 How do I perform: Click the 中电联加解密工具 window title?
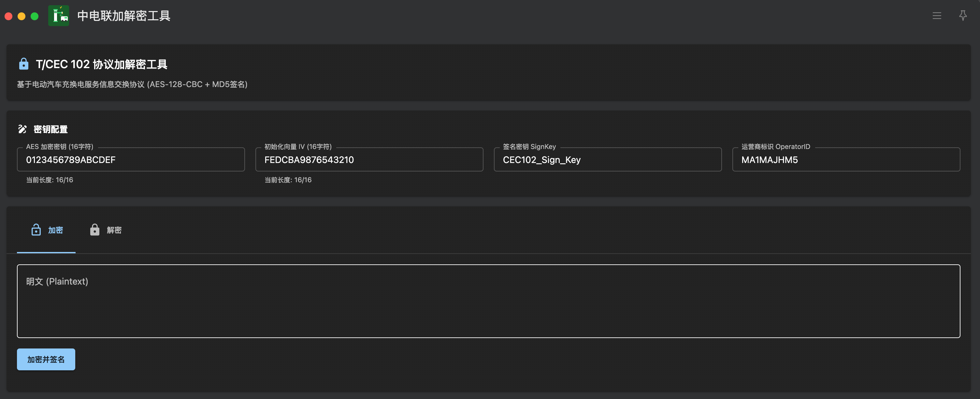(x=124, y=16)
